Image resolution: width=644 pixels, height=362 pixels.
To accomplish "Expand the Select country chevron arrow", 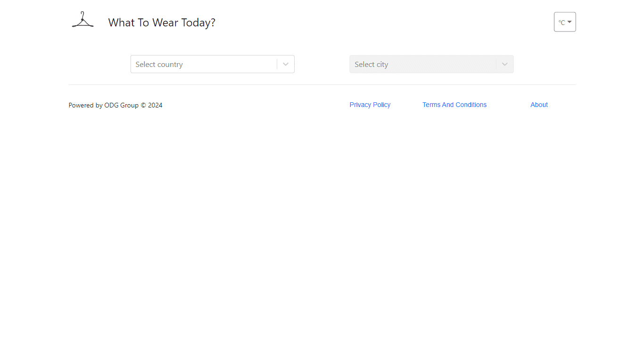I will [x=286, y=64].
